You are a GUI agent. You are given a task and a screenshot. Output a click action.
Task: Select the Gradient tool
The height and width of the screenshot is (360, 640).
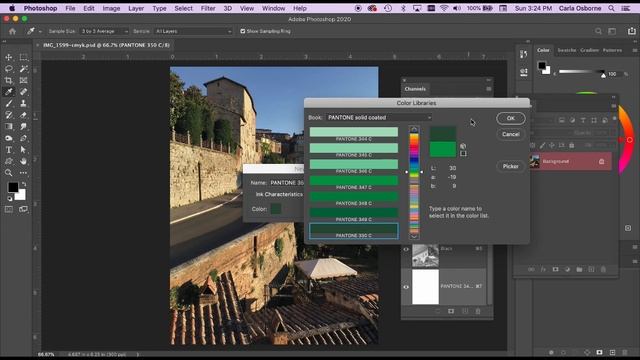pos(9,127)
